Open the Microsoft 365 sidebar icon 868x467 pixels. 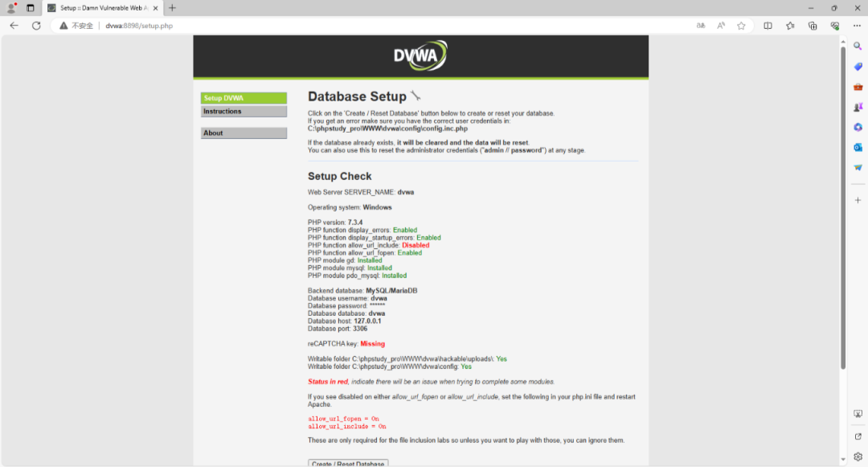pyautogui.click(x=858, y=127)
